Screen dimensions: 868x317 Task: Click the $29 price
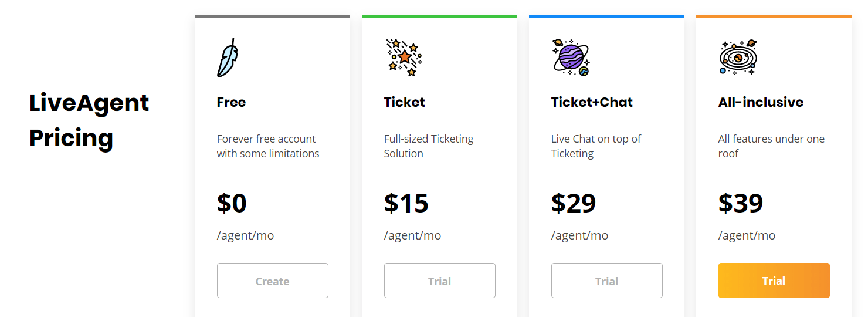click(574, 203)
